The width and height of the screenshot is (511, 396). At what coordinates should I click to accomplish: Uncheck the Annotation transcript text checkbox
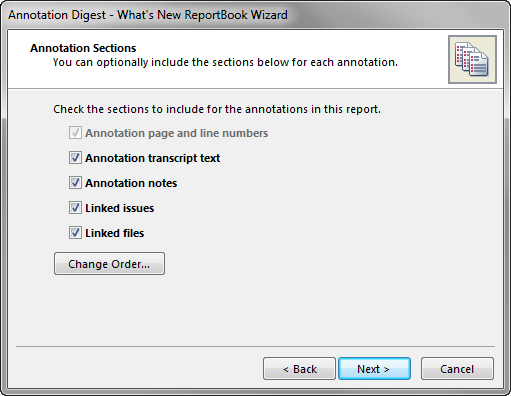pyautogui.click(x=75, y=158)
